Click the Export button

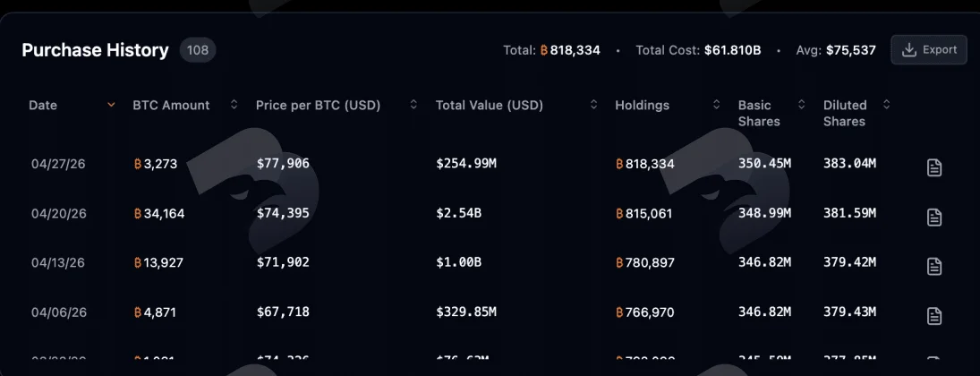(929, 50)
